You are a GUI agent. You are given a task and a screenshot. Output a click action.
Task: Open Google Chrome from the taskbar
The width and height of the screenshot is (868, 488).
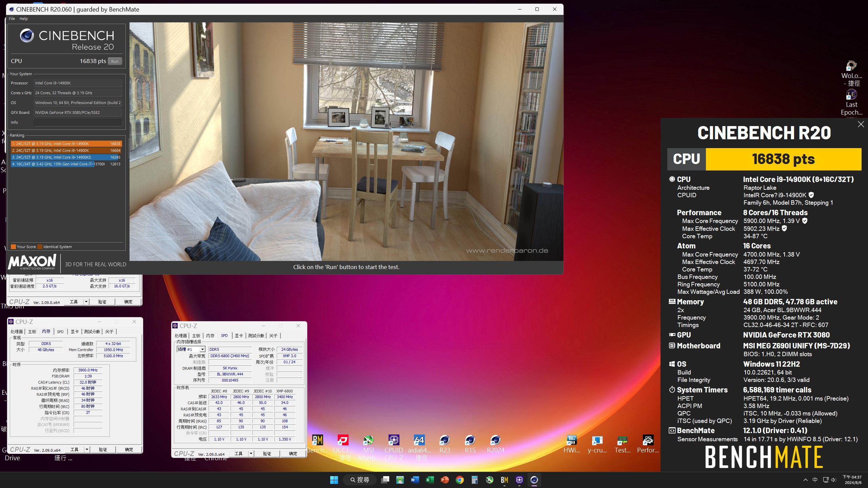click(460, 480)
